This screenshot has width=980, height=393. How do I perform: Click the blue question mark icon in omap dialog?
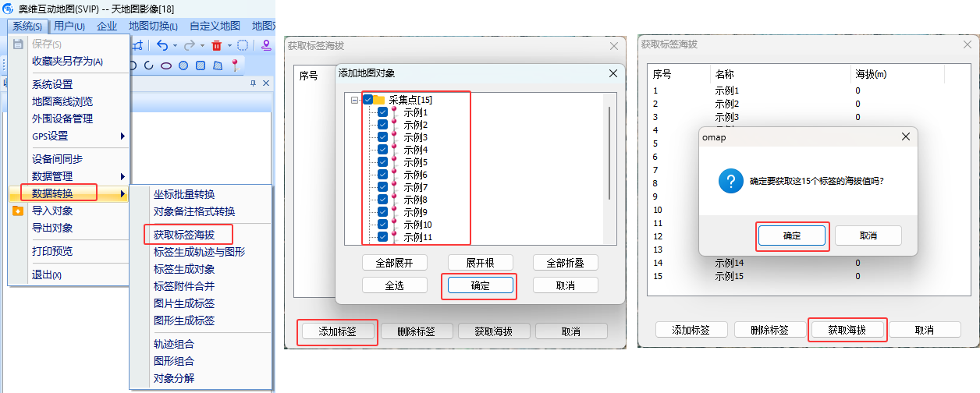730,182
